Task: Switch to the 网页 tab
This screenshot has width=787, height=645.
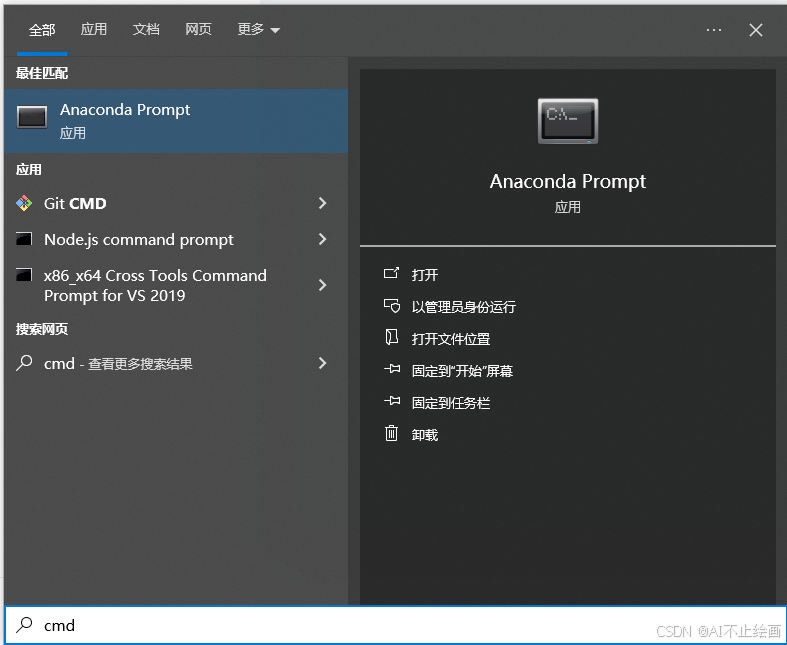Action: pyautogui.click(x=198, y=29)
